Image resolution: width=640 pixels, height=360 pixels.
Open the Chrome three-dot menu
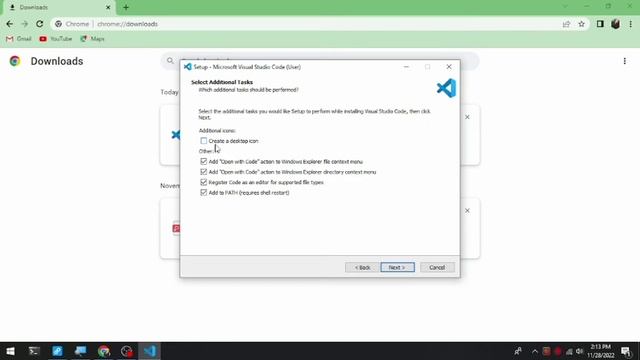pyautogui.click(x=631, y=24)
